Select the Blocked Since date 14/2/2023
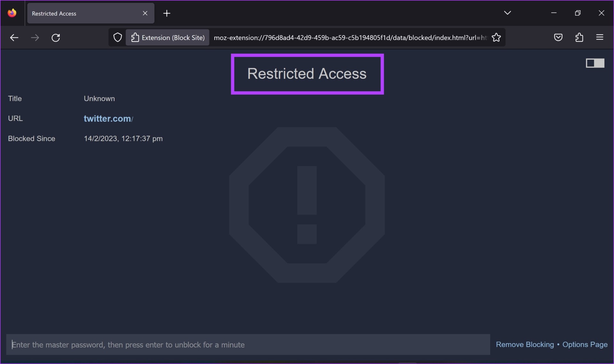Image resolution: width=614 pixels, height=364 pixels. click(123, 138)
